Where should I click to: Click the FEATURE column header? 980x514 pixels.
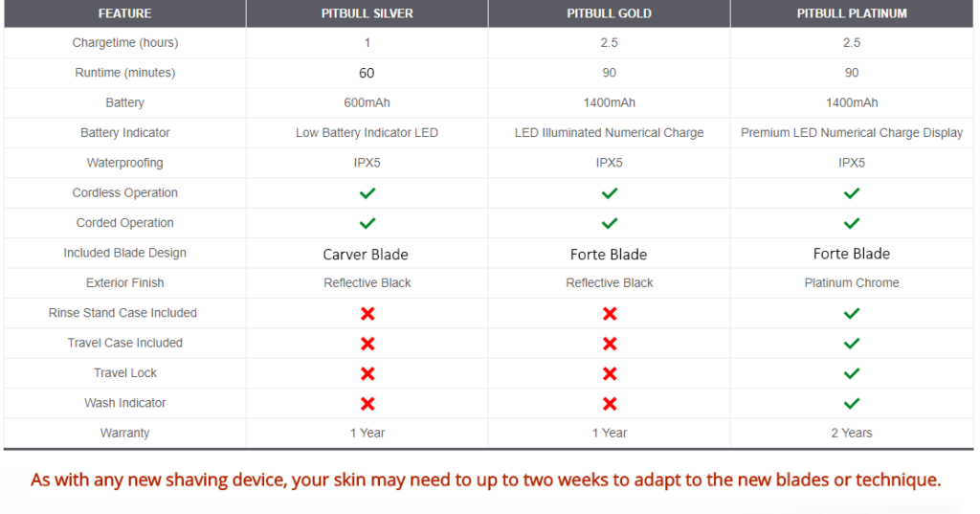tap(124, 13)
